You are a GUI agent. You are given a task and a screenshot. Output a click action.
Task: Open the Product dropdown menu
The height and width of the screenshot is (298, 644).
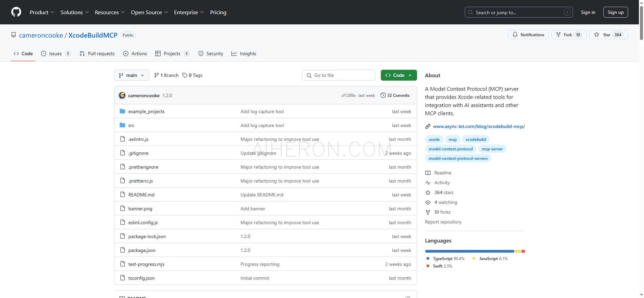point(42,12)
